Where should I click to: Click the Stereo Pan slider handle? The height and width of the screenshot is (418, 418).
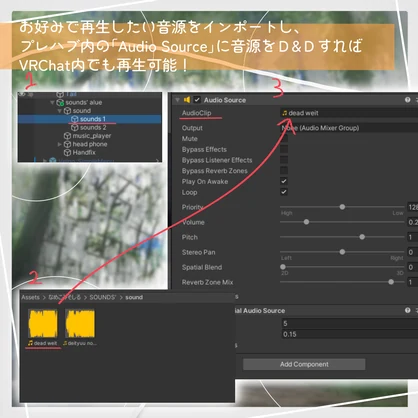tap(342, 252)
